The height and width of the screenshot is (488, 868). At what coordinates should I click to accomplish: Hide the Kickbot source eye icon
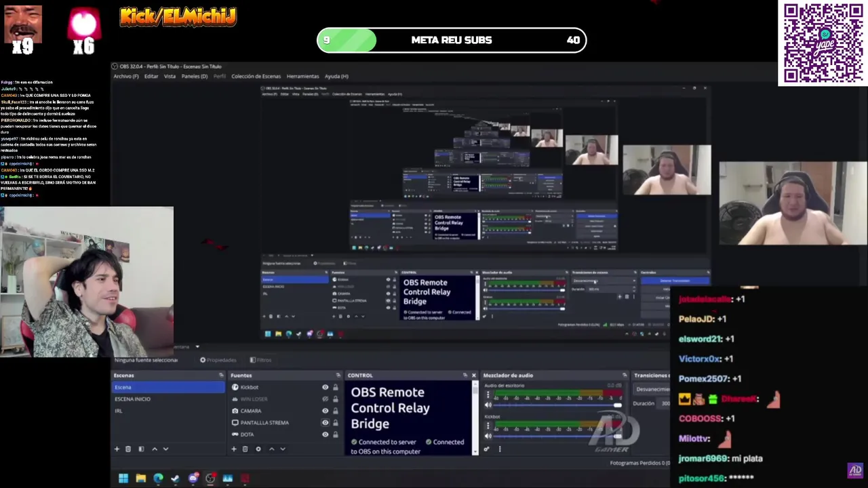(x=325, y=387)
